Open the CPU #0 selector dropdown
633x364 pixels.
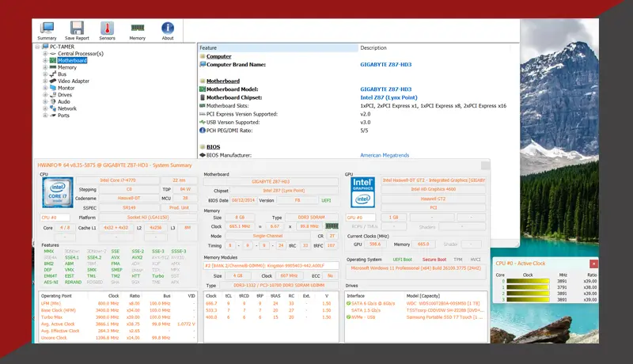point(55,218)
